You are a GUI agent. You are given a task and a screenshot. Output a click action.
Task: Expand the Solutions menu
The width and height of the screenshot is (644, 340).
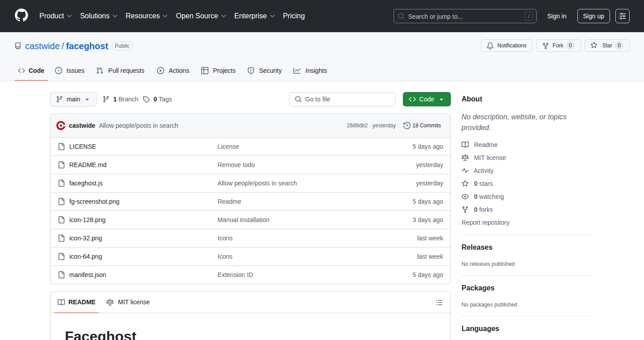pyautogui.click(x=99, y=16)
